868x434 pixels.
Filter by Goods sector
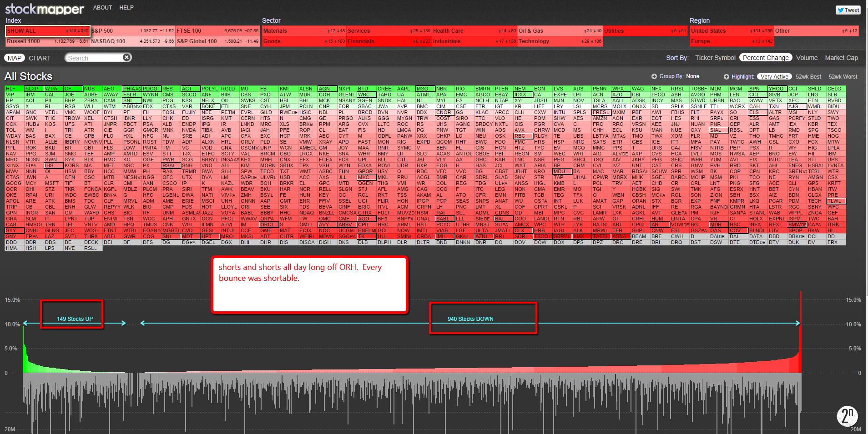tap(304, 41)
